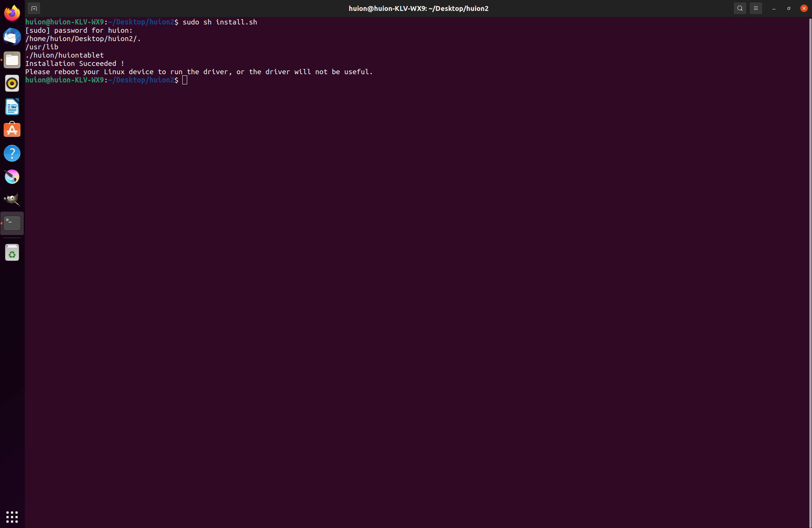Open the Help application
The width and height of the screenshot is (812, 528).
[12, 153]
